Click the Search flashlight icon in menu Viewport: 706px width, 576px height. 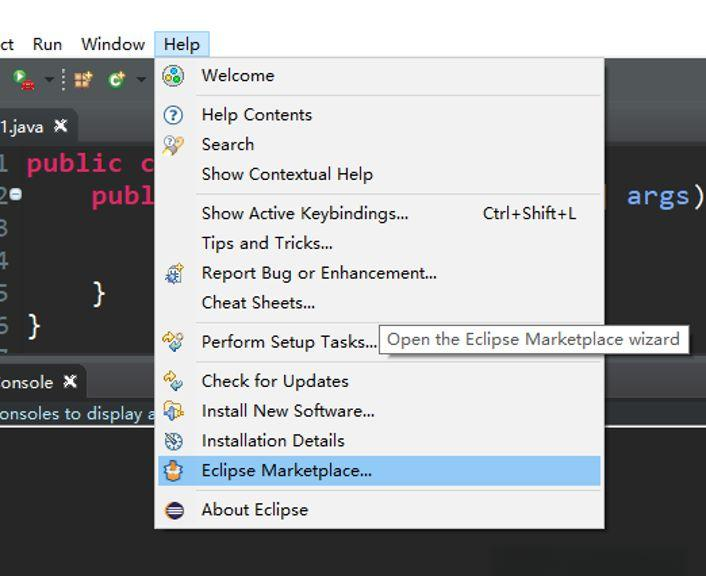point(173,145)
